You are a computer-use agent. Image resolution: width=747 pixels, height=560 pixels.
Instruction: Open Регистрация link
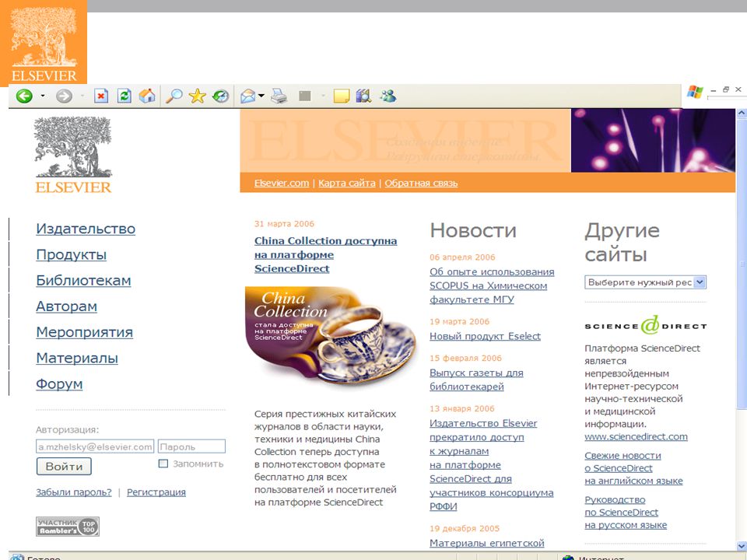(x=156, y=492)
